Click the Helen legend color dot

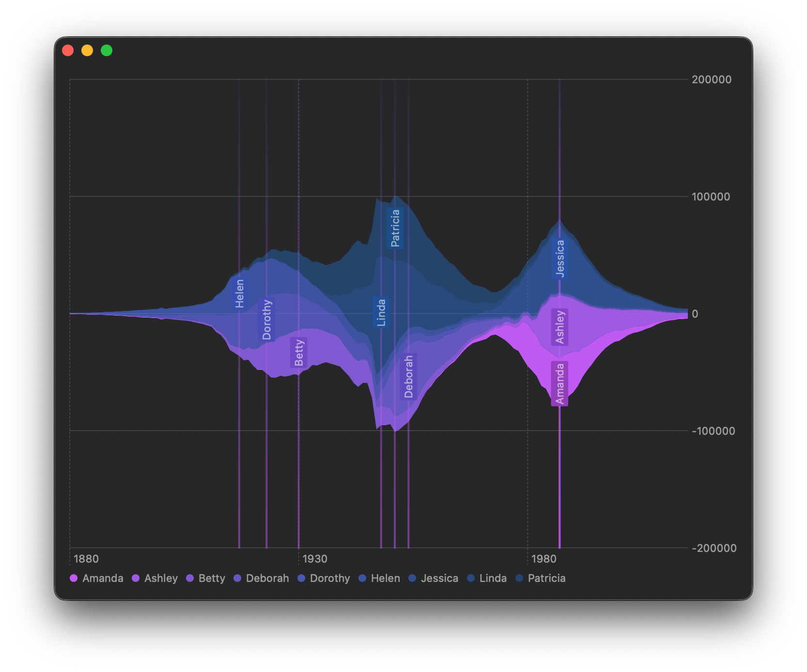coord(362,578)
